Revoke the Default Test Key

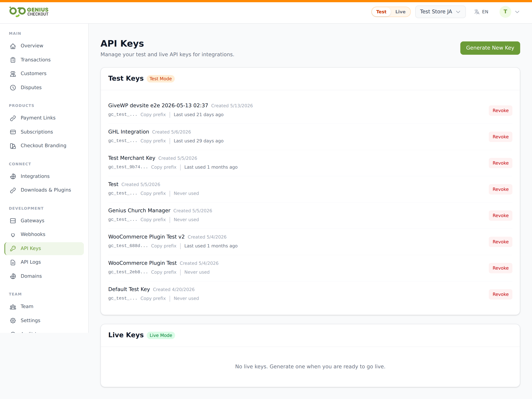500,294
